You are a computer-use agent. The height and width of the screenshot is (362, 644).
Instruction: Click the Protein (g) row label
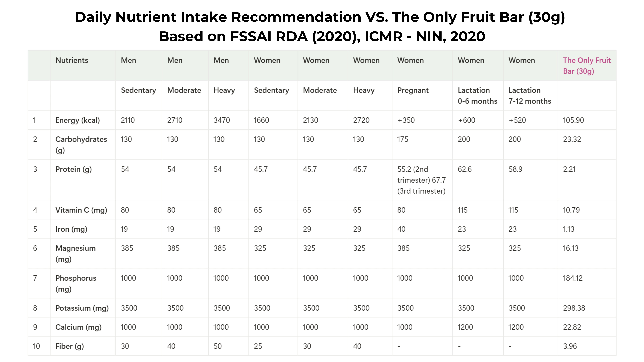coord(73,169)
